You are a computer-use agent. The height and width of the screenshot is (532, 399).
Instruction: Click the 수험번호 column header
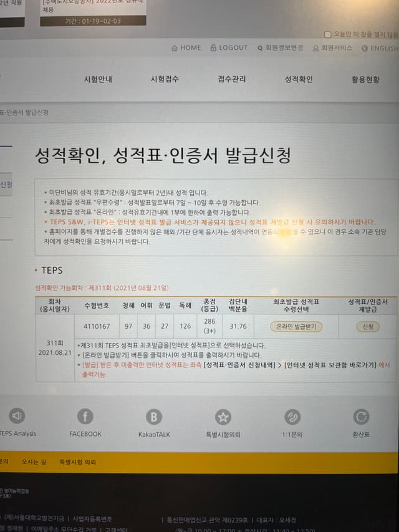point(97,306)
